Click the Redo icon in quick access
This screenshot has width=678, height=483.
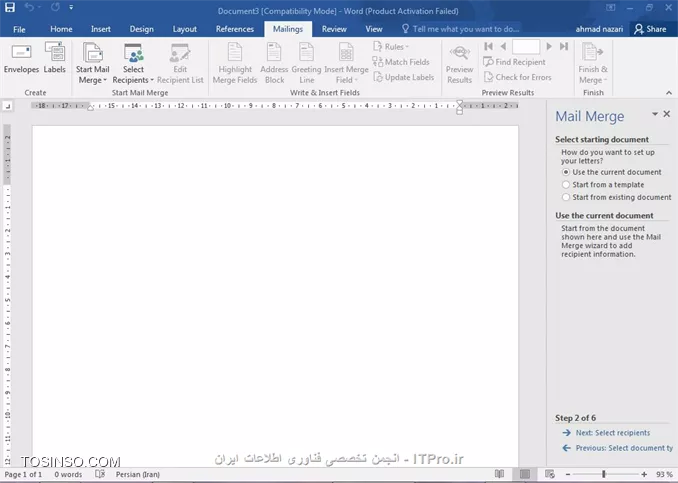pos(55,7)
